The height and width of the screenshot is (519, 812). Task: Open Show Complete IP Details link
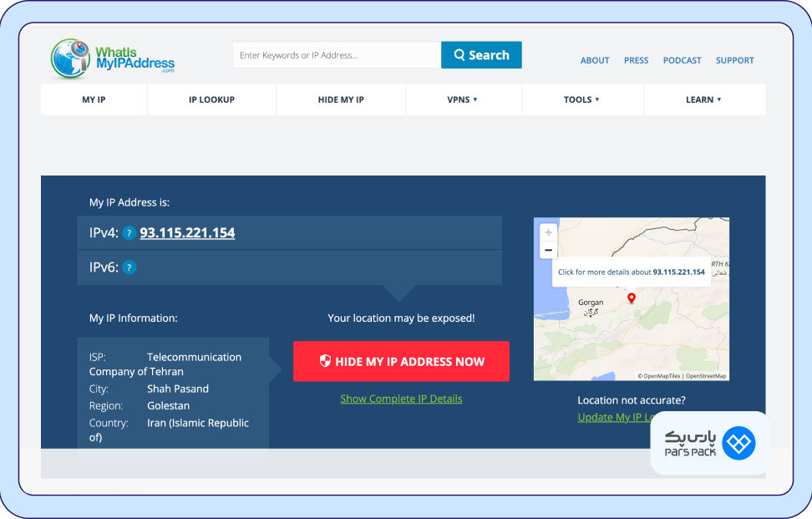[401, 399]
